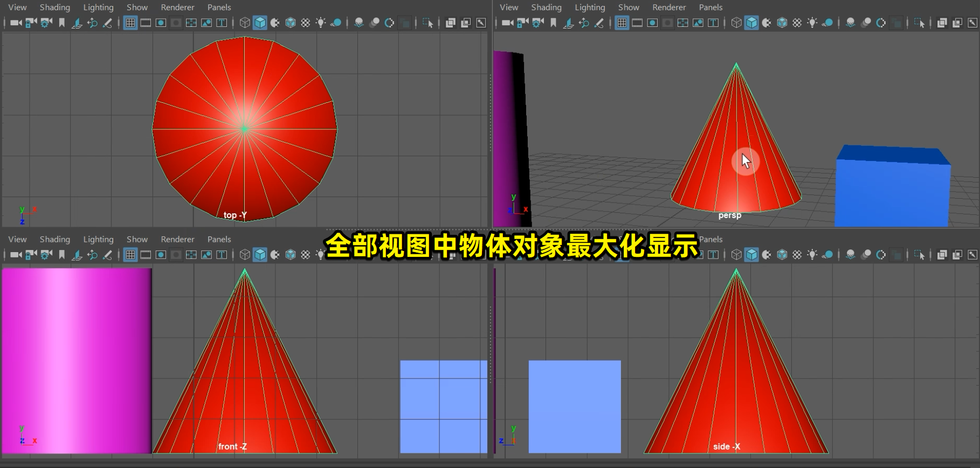Select the magenta cylinder in front view

(77, 361)
